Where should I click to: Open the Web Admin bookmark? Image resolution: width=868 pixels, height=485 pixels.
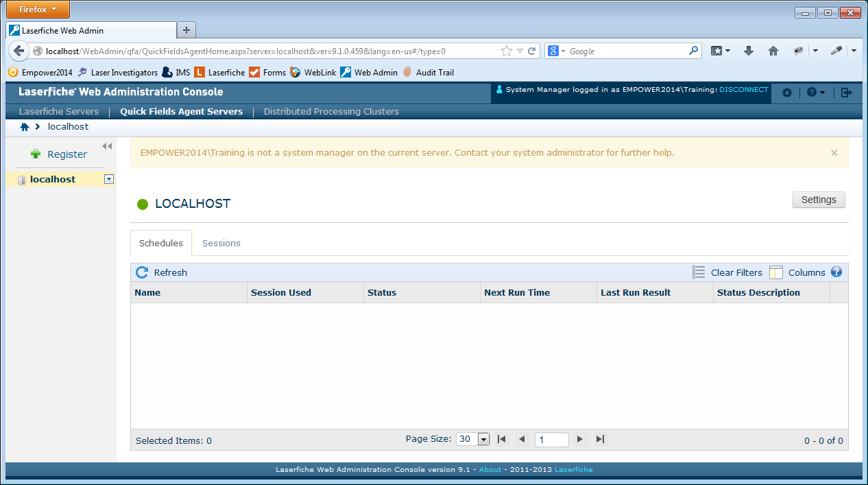tap(369, 72)
